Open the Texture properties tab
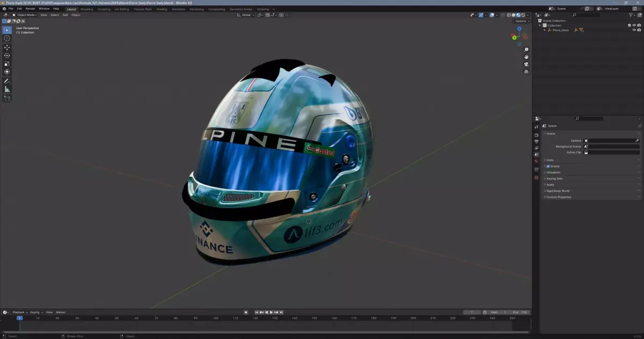 point(536,177)
